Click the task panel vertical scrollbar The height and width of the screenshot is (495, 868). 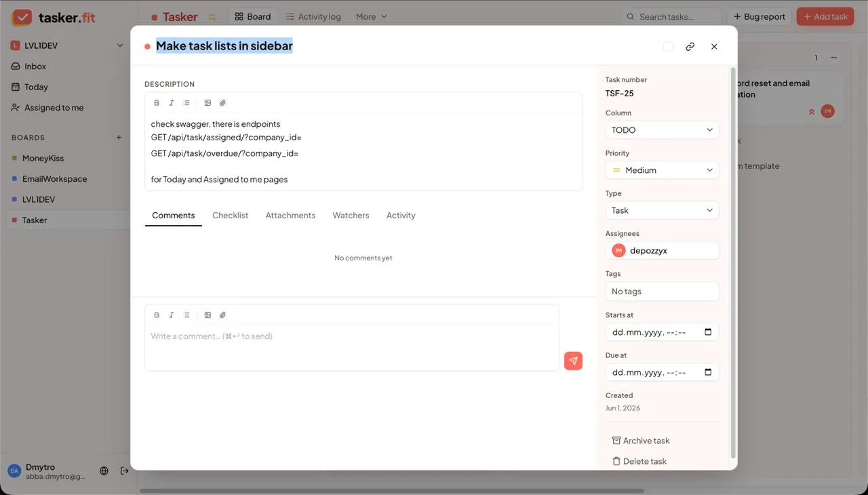tap(732, 262)
